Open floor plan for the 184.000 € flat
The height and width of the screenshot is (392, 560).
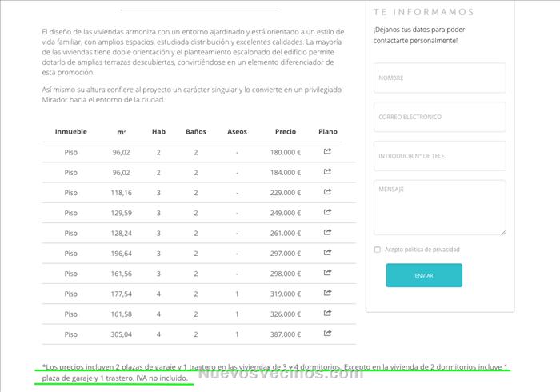328,171
